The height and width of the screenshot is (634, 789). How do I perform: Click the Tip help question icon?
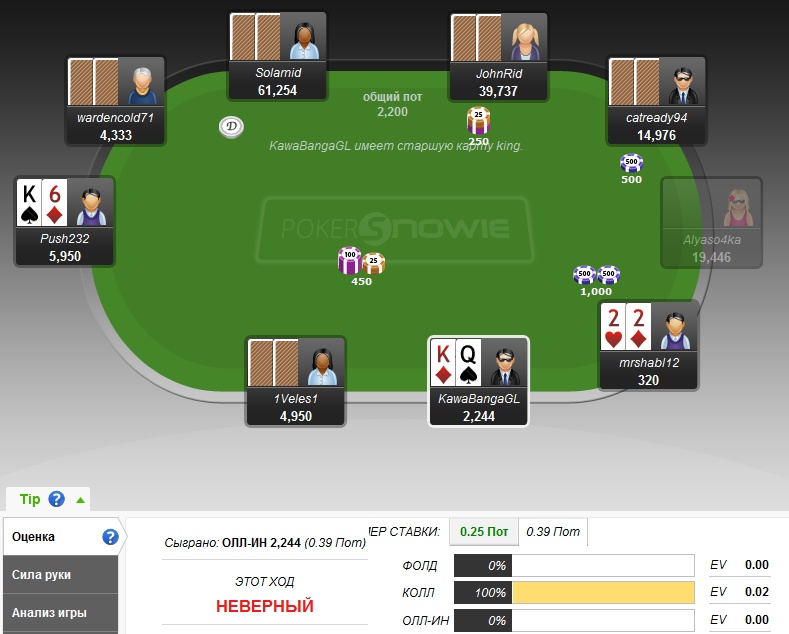point(56,499)
